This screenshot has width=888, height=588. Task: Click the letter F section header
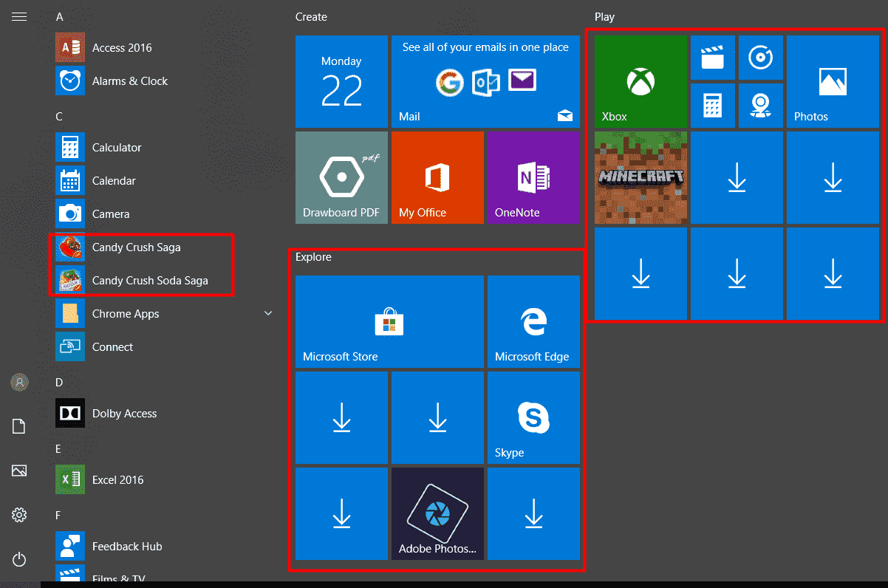[58, 515]
